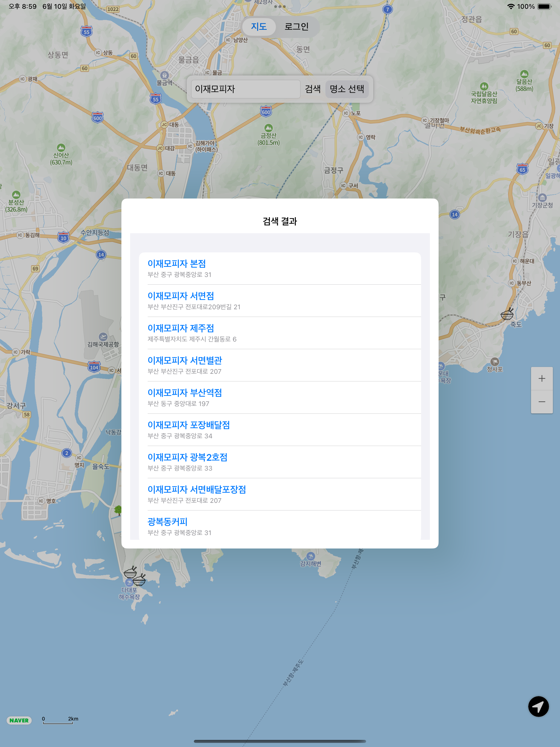The width and height of the screenshot is (560, 747).
Task: Tap the tree marker near 명호
Action: 118,510
